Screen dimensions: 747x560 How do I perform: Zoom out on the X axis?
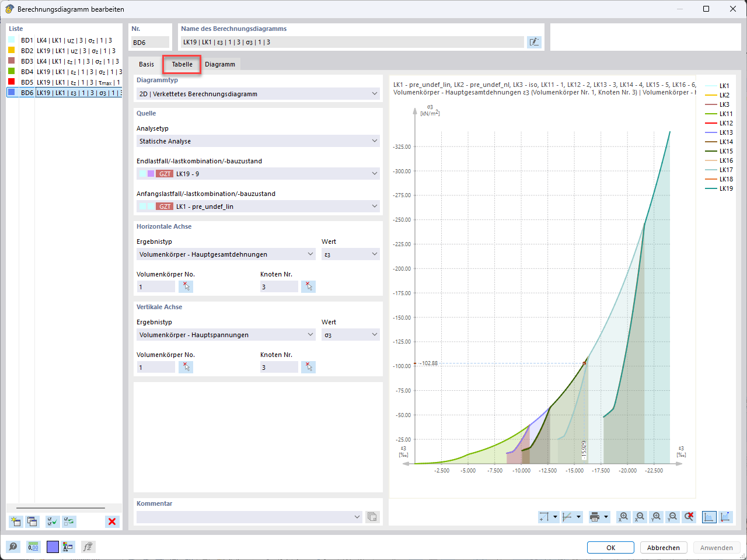point(640,517)
